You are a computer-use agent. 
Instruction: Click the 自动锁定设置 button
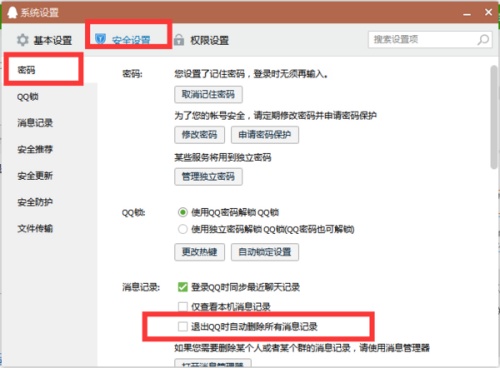click(x=265, y=252)
